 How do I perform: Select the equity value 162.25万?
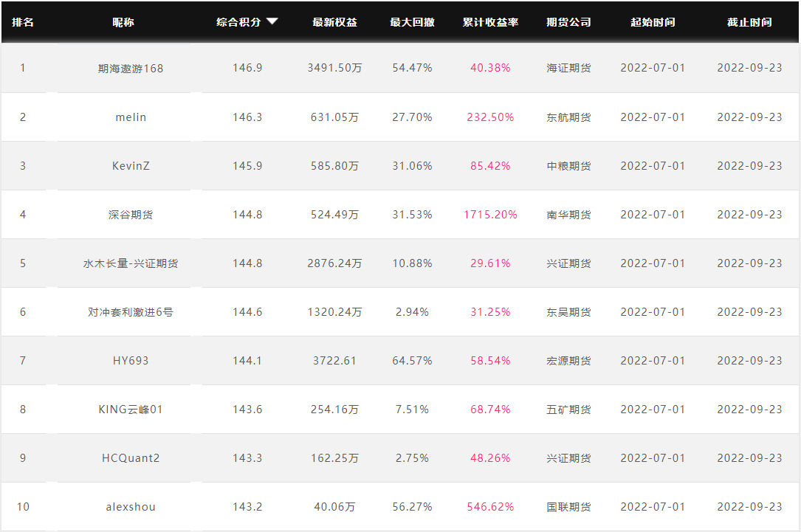pos(334,458)
